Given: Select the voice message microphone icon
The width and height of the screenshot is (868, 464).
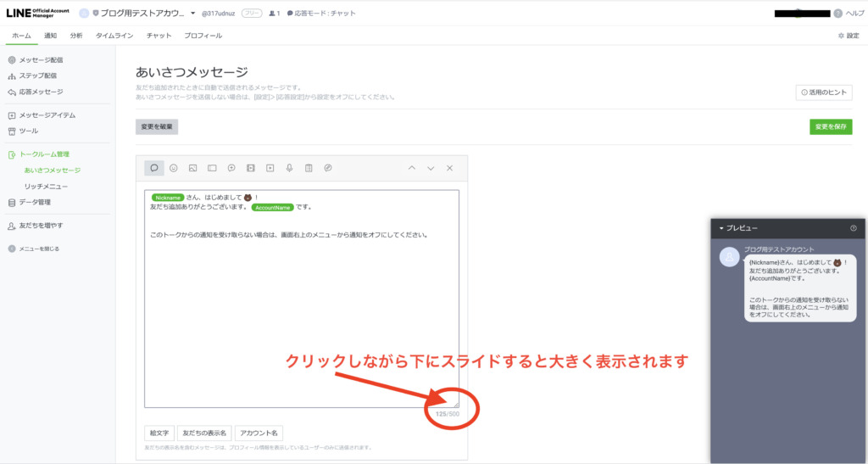Looking at the screenshot, I should tap(289, 168).
